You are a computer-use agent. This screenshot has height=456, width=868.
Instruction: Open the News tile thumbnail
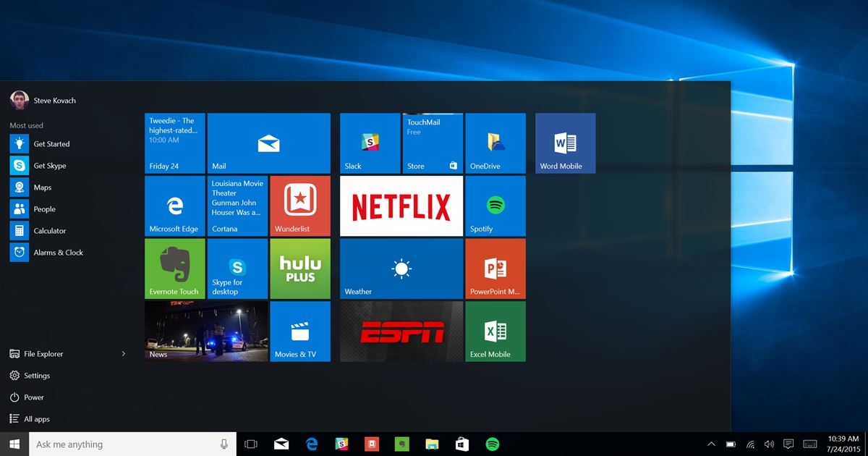(x=206, y=332)
